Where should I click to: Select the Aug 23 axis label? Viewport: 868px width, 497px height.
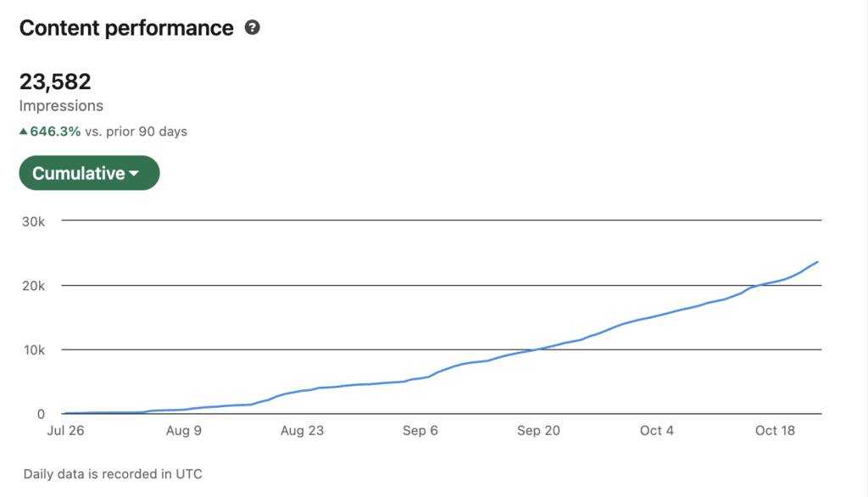[303, 431]
